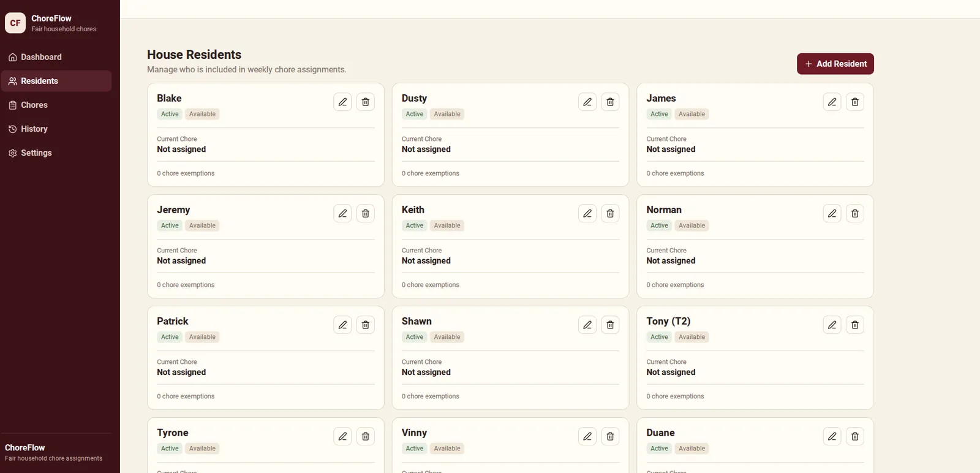The width and height of the screenshot is (980, 473).
Task: Edit Norman with the pencil icon
Action: tap(832, 213)
